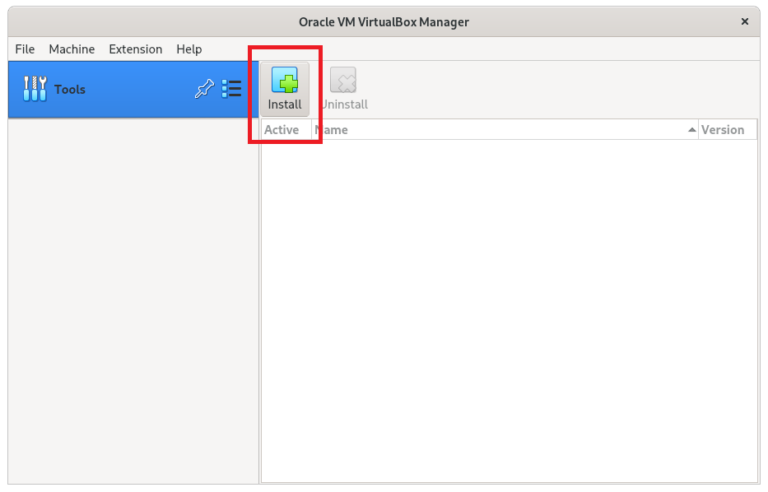Image resolution: width=768 pixels, height=492 pixels.
Task: Open the Extension menu
Action: point(135,49)
